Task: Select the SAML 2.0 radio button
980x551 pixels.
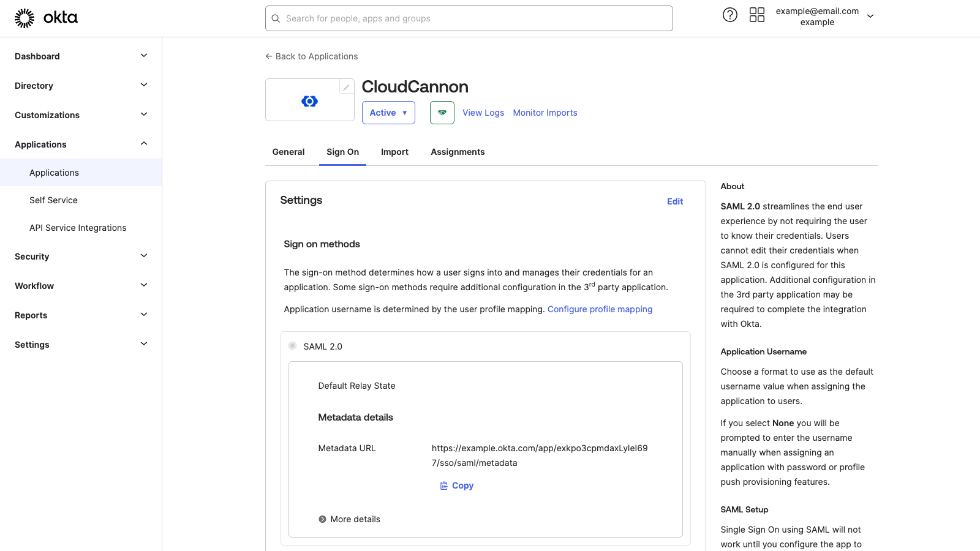Action: point(292,345)
